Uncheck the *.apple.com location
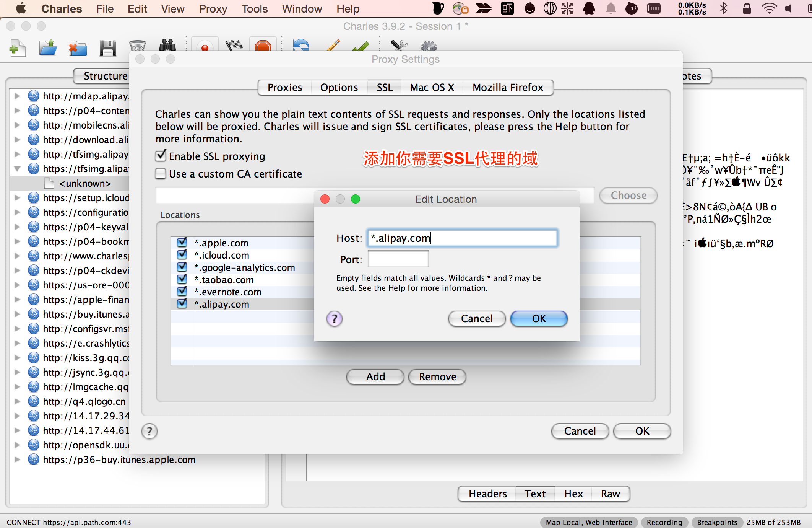812x528 pixels. 182,243
